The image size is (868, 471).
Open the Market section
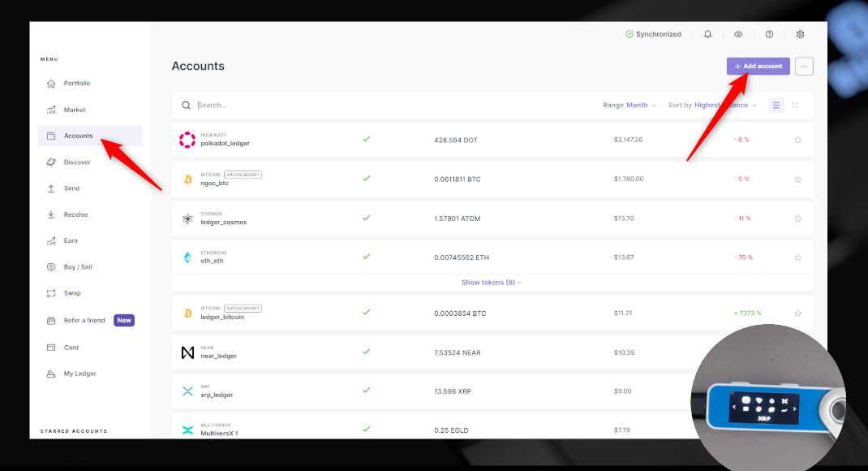(x=74, y=110)
